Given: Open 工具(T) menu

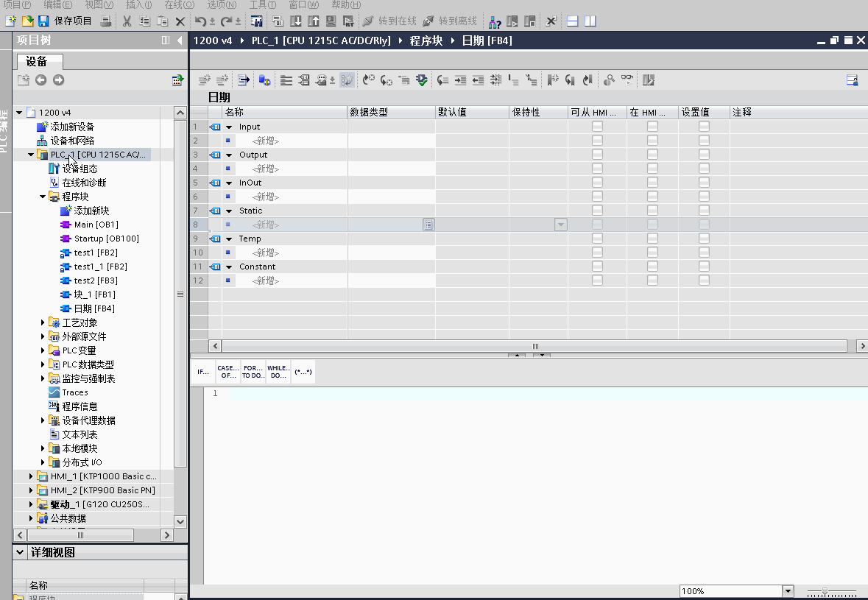Looking at the screenshot, I should (x=262, y=4).
